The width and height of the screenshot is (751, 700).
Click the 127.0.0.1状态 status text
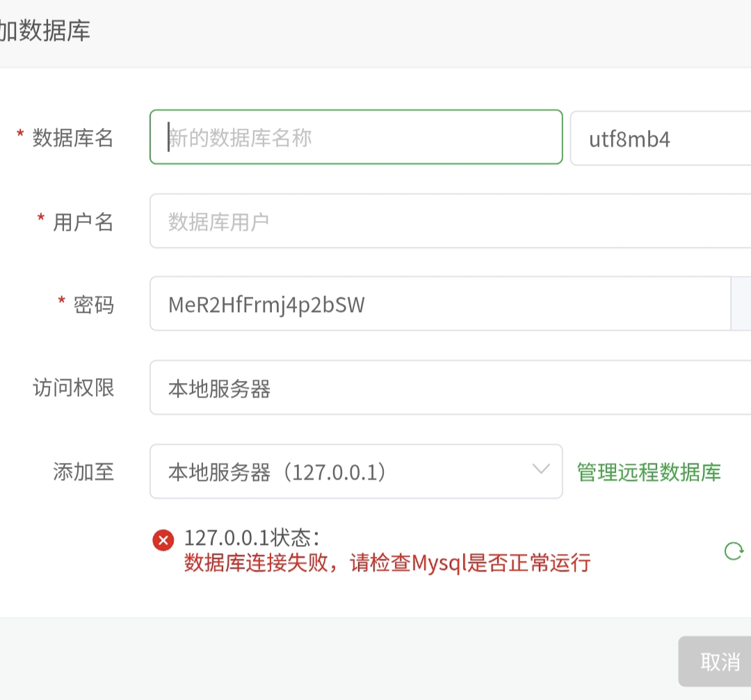pos(252,538)
